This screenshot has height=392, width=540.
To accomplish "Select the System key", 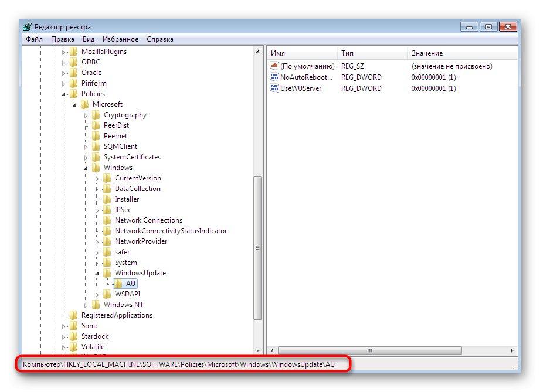I will 125,263.
